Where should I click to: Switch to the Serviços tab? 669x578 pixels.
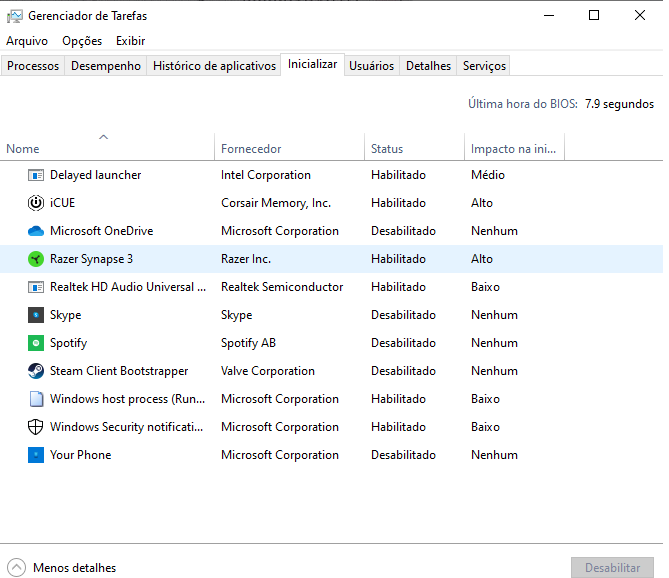click(484, 66)
